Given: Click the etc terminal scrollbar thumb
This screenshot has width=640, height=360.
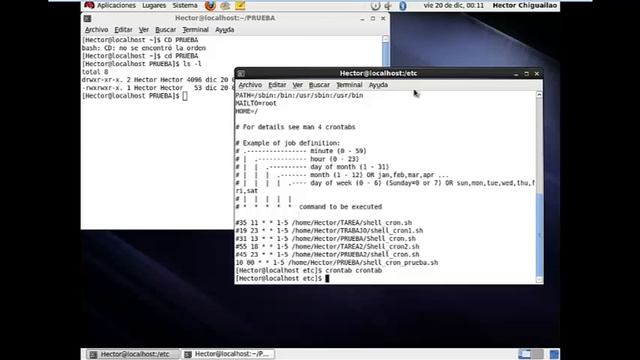Looking at the screenshot, I should click(539, 235).
